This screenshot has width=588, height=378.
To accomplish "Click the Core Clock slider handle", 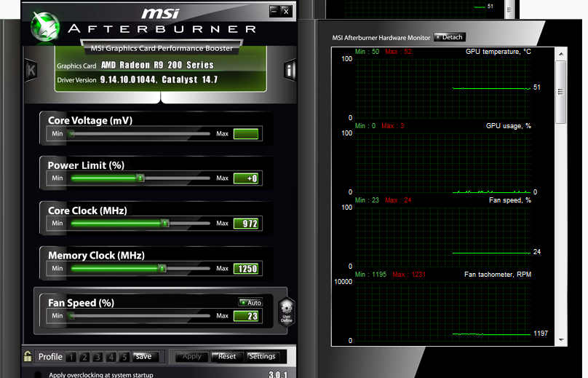I will point(165,223).
